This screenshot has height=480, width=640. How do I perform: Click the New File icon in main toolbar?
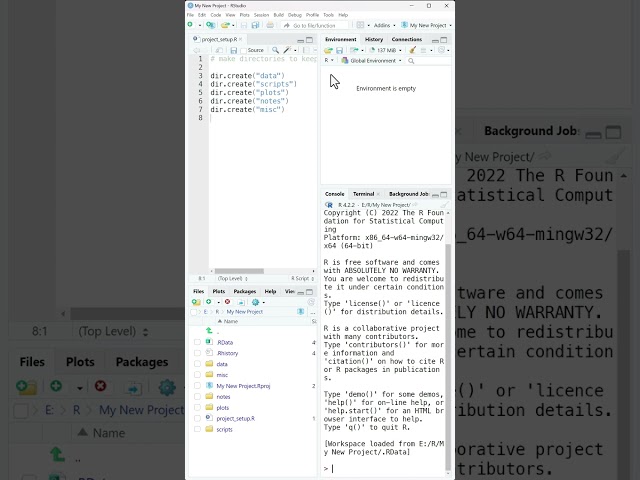click(190, 25)
